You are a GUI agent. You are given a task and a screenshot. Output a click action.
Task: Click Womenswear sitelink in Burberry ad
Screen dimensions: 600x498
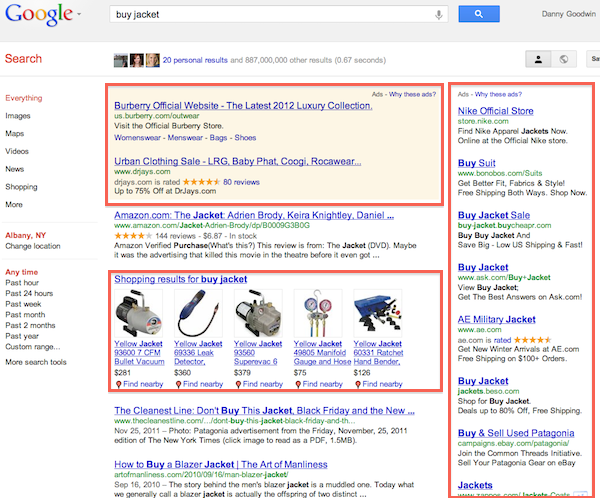137,138
